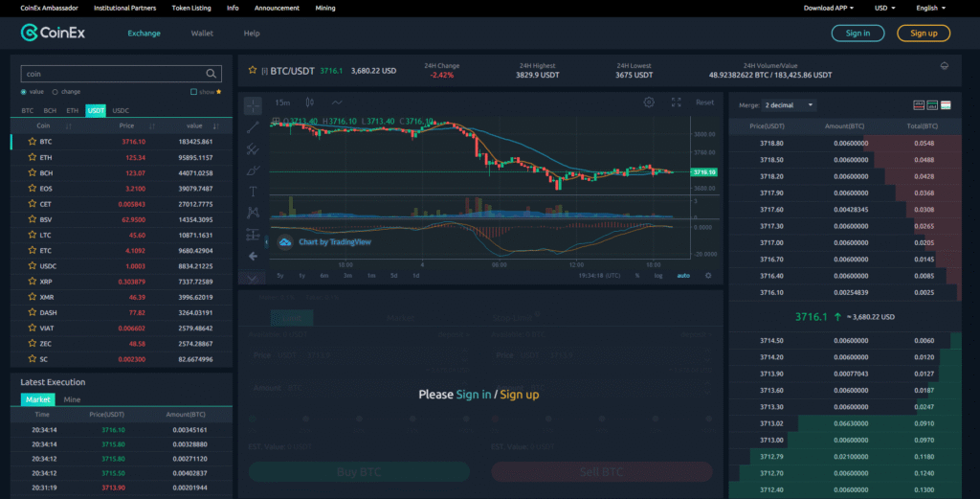980x499 pixels.
Task: Open candlestick chart style selector
Action: click(x=309, y=102)
